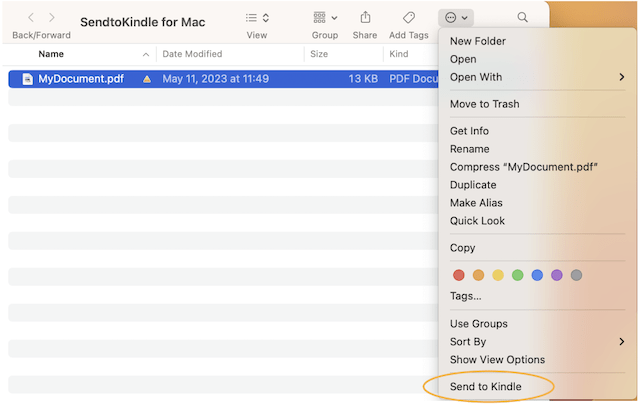Click the Back arrow in the toolbar

coord(31,18)
